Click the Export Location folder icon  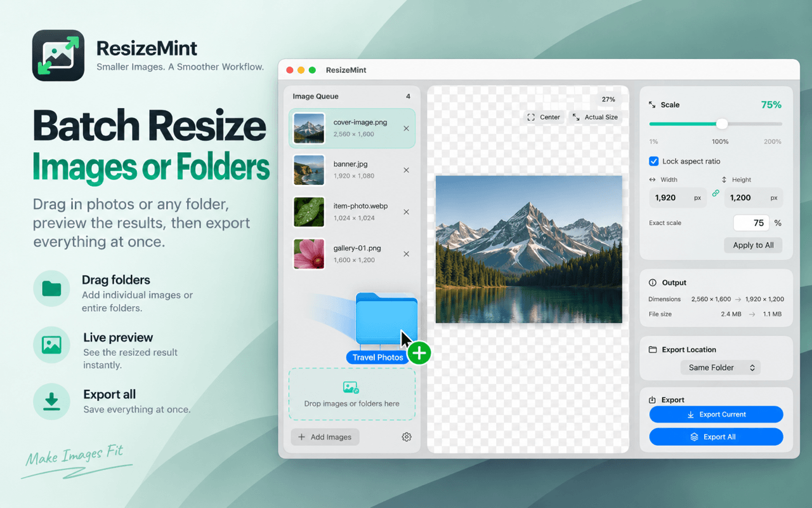click(x=653, y=350)
